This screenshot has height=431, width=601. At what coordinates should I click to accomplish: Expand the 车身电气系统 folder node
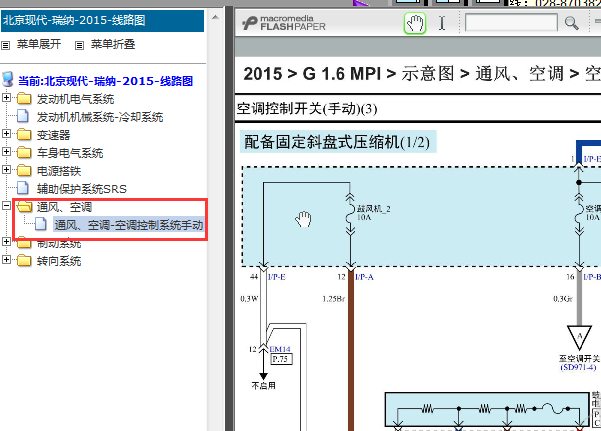coord(6,151)
